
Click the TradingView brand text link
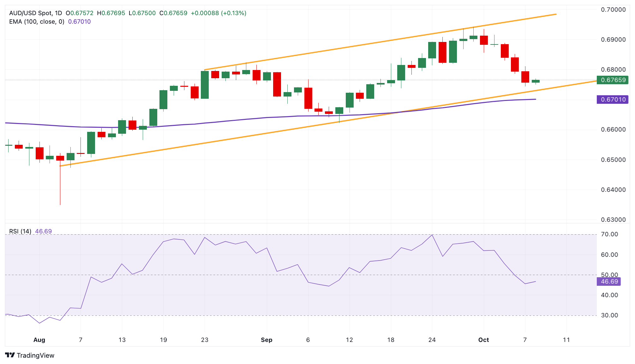(35, 355)
